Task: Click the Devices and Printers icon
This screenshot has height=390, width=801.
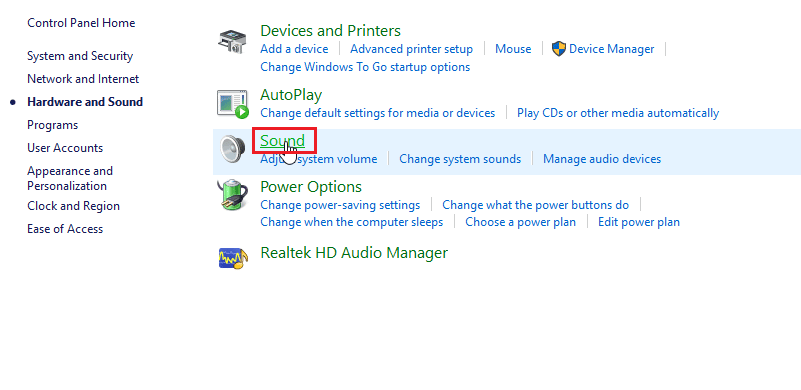Action: pyautogui.click(x=232, y=41)
